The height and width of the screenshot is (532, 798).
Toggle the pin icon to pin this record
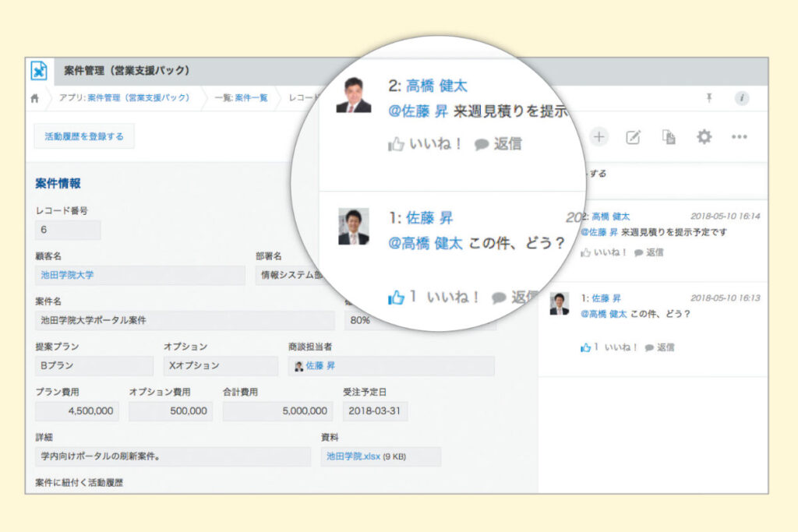click(x=709, y=98)
